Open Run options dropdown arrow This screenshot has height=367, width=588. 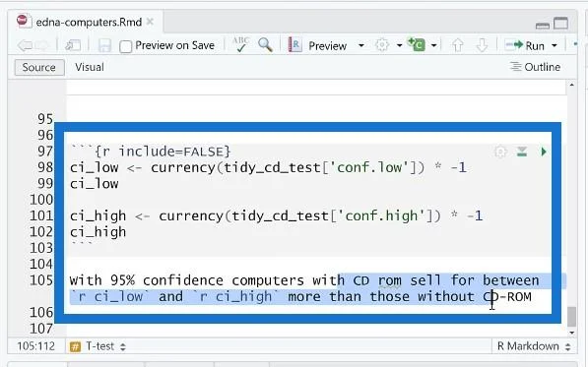555,45
